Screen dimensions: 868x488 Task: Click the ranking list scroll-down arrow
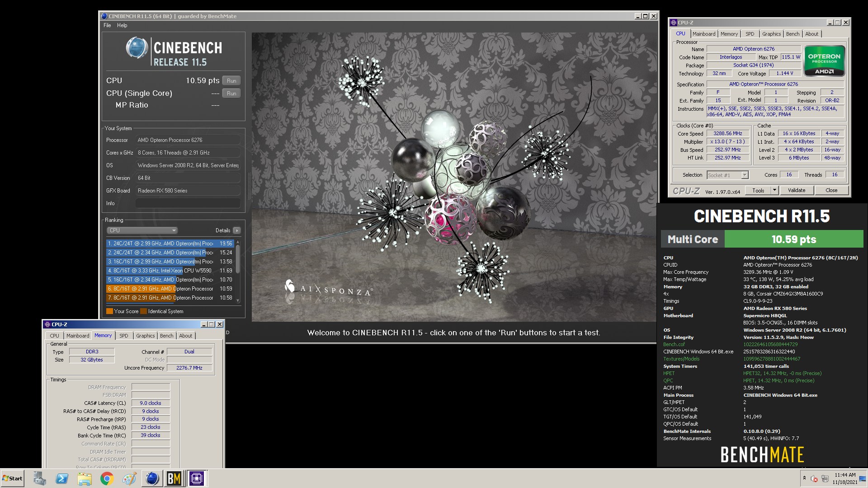238,300
